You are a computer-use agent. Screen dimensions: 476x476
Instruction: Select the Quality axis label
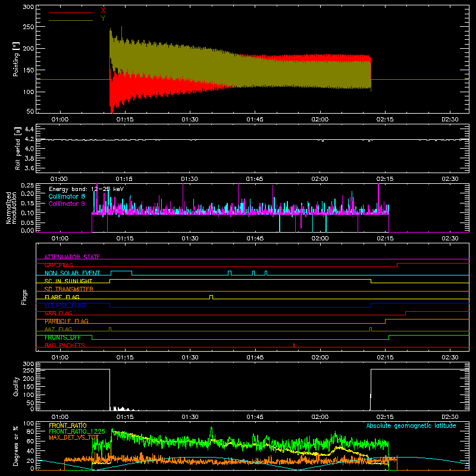(x=16, y=386)
